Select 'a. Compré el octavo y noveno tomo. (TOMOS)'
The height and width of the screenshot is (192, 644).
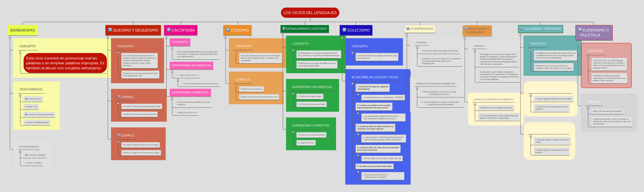click(383, 98)
